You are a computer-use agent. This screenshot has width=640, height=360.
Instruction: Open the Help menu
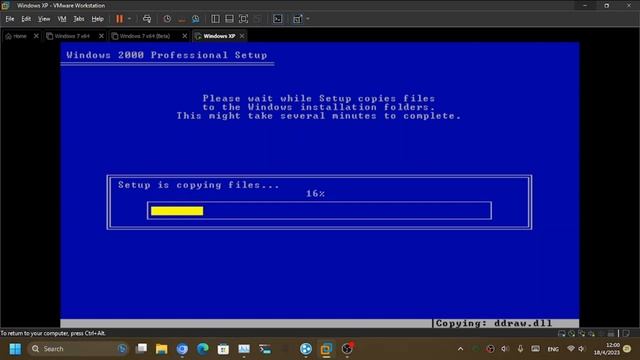point(97,19)
